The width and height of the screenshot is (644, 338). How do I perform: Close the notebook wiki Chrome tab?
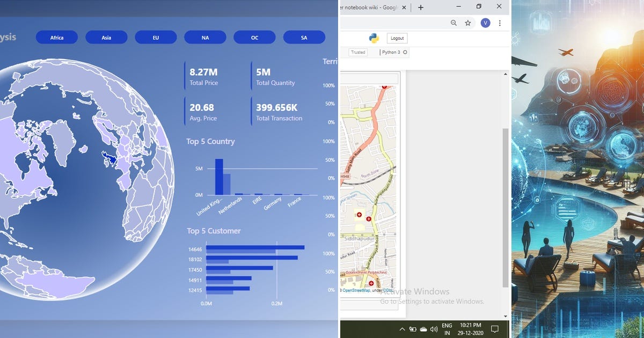(x=405, y=8)
